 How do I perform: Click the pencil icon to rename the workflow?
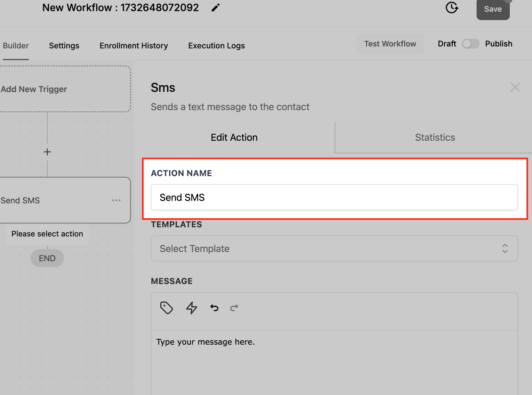[215, 8]
